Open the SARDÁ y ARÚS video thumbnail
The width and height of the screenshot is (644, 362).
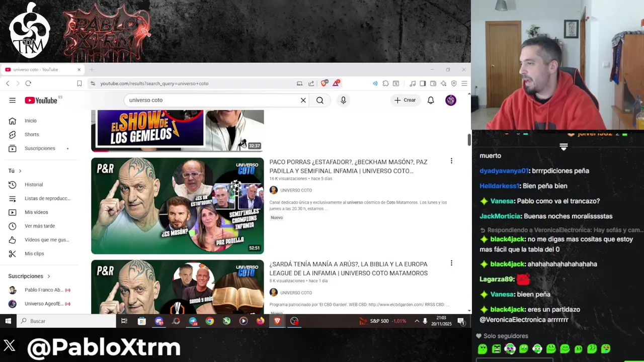click(x=177, y=287)
